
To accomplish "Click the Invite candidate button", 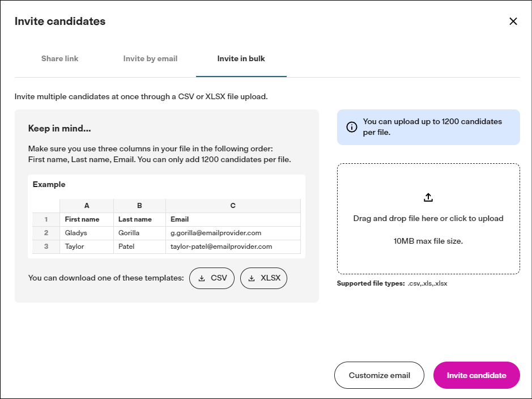I will click(476, 375).
